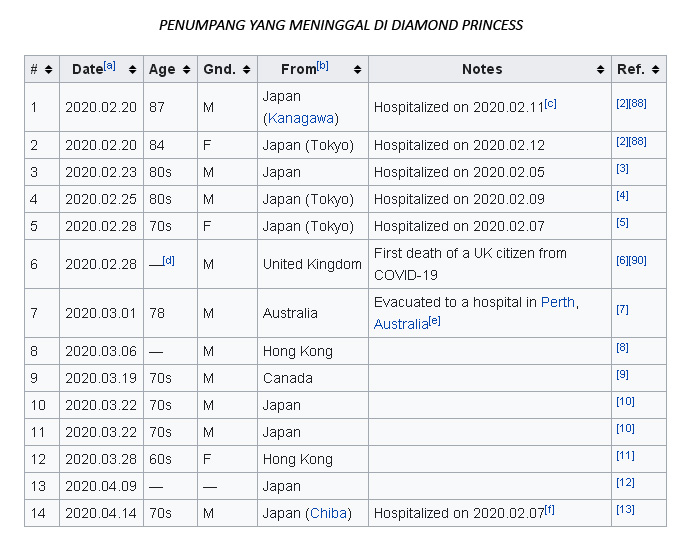Screen dimensions: 700x552
Task: Select date 2020.03.06 in row 8
Action: point(101,351)
